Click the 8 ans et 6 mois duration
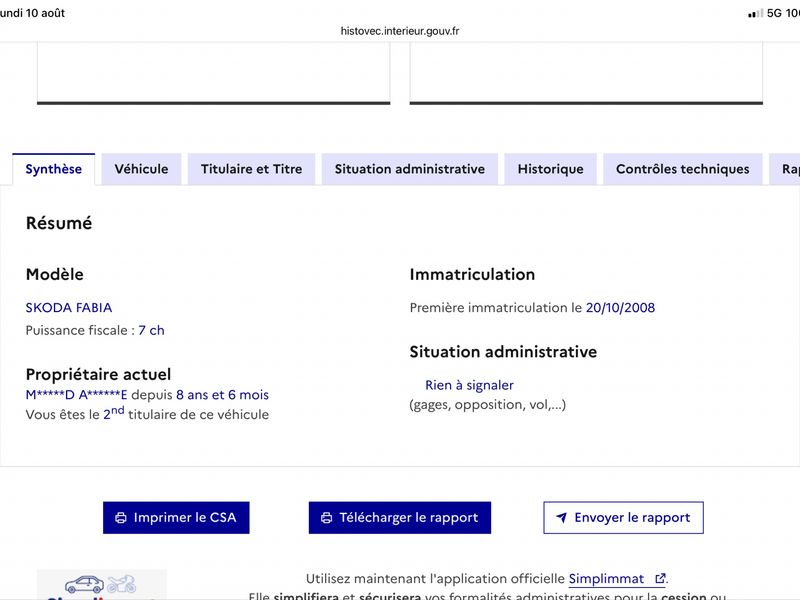Screen dimensions: 800x600 tap(222, 395)
